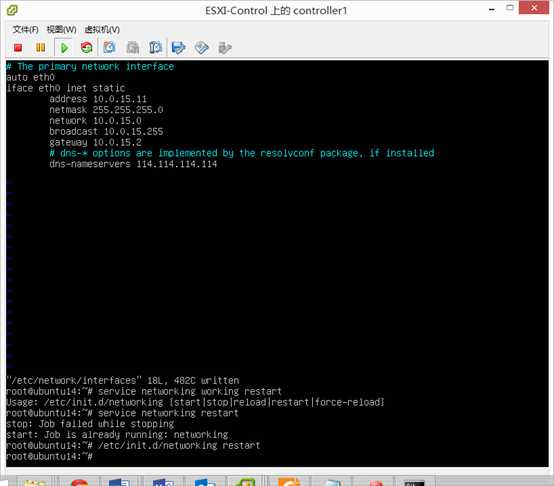Click the 'network 10.0.15.0' line
The image size is (554, 486).
pos(95,121)
